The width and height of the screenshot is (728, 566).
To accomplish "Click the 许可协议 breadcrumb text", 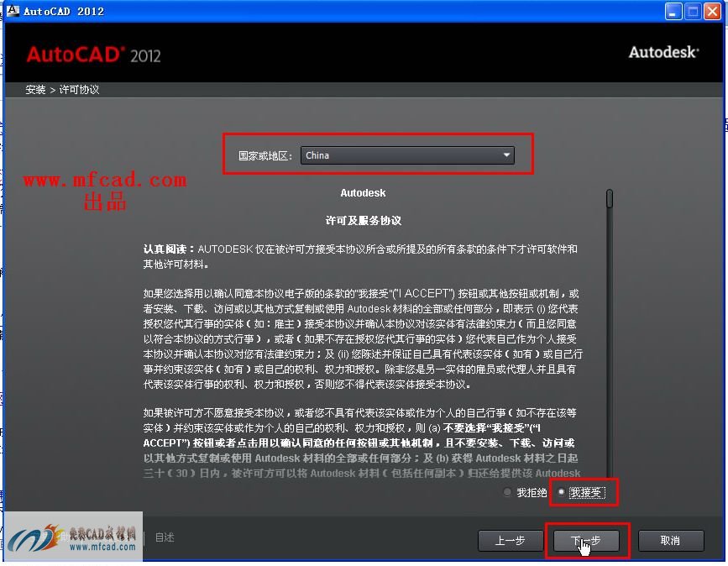I will 79,90.
